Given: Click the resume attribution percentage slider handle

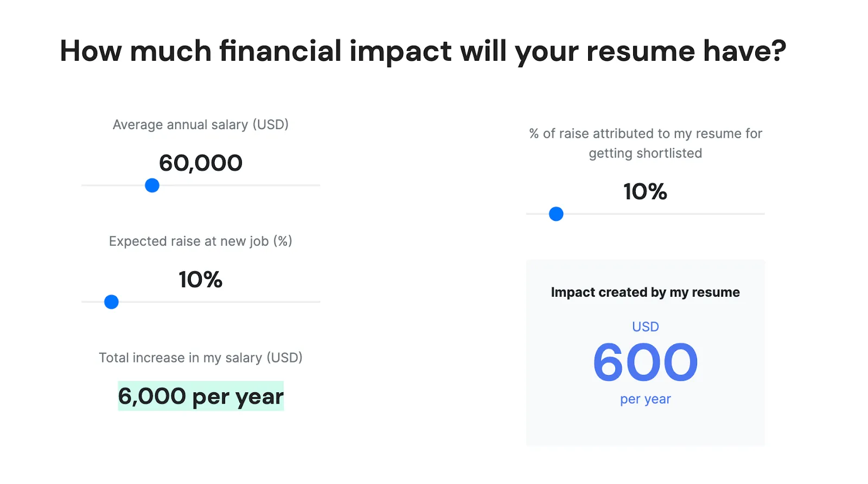Looking at the screenshot, I should pyautogui.click(x=556, y=214).
